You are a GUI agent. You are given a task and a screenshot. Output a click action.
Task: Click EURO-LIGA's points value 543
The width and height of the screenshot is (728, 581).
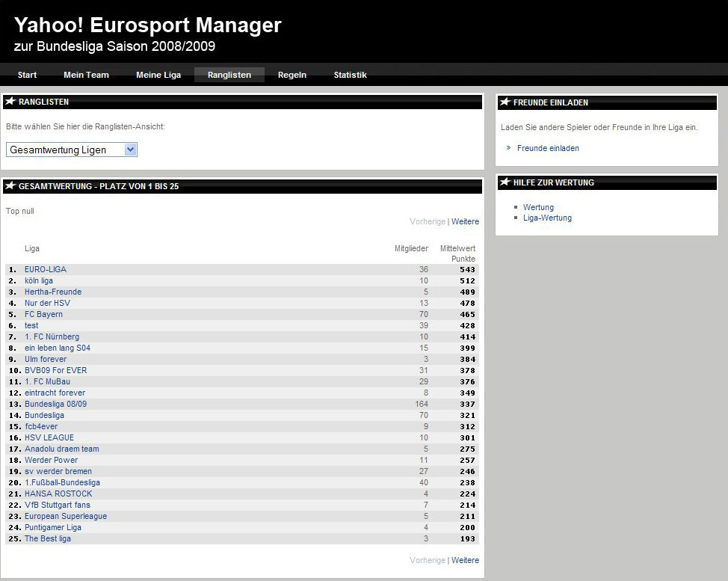tap(468, 269)
